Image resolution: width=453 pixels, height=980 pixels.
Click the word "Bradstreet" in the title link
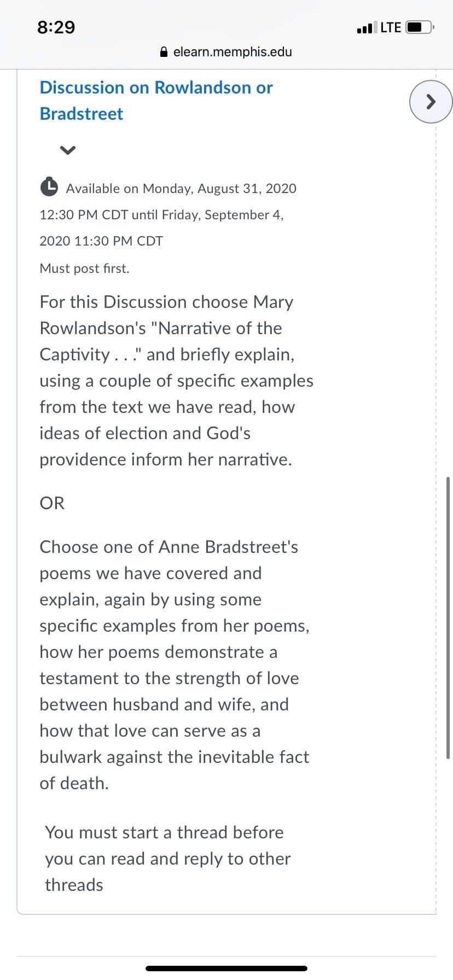pyautogui.click(x=82, y=114)
